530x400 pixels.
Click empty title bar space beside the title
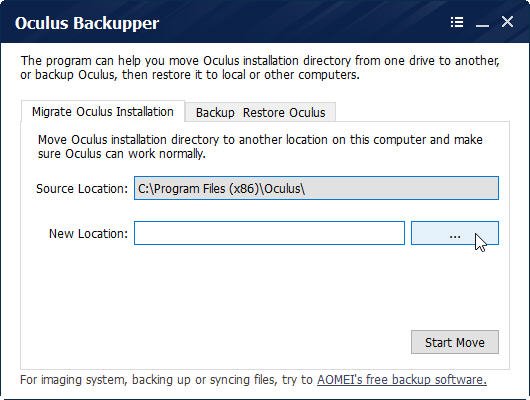pos(304,23)
